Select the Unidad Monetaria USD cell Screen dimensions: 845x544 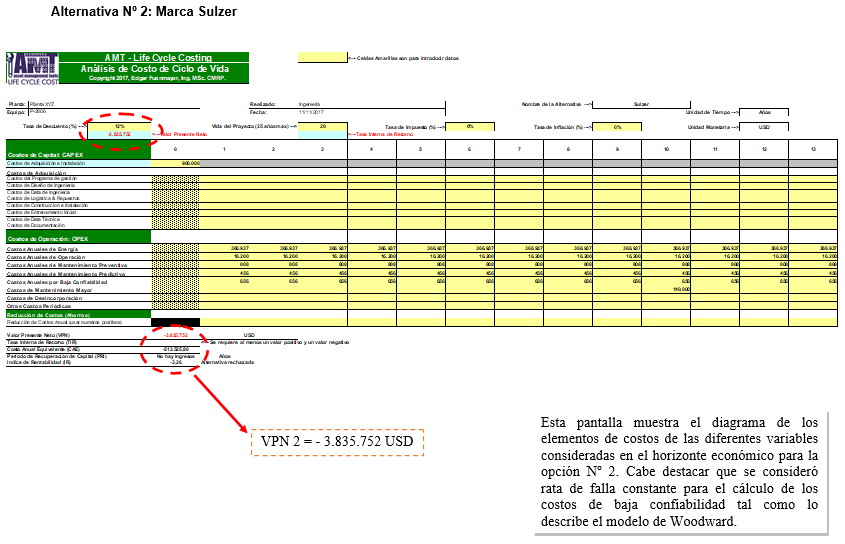click(x=764, y=127)
